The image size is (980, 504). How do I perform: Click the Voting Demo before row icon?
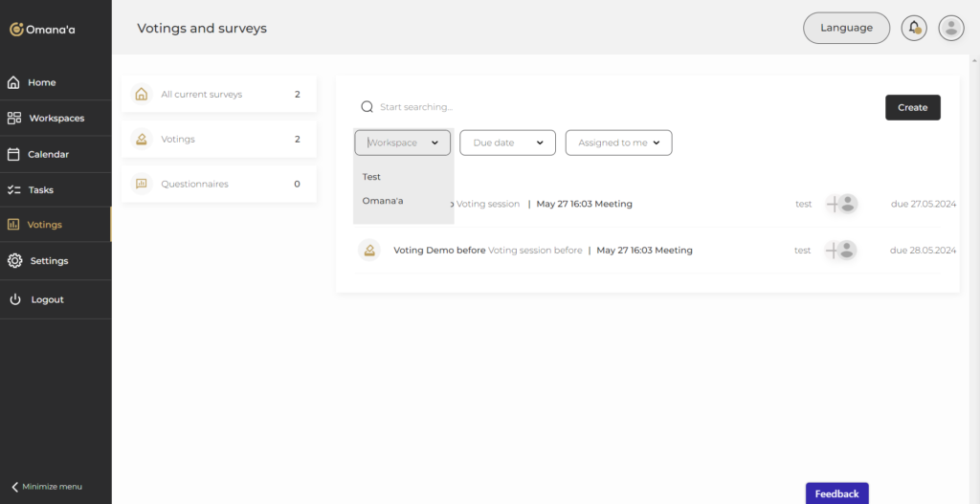click(x=368, y=251)
